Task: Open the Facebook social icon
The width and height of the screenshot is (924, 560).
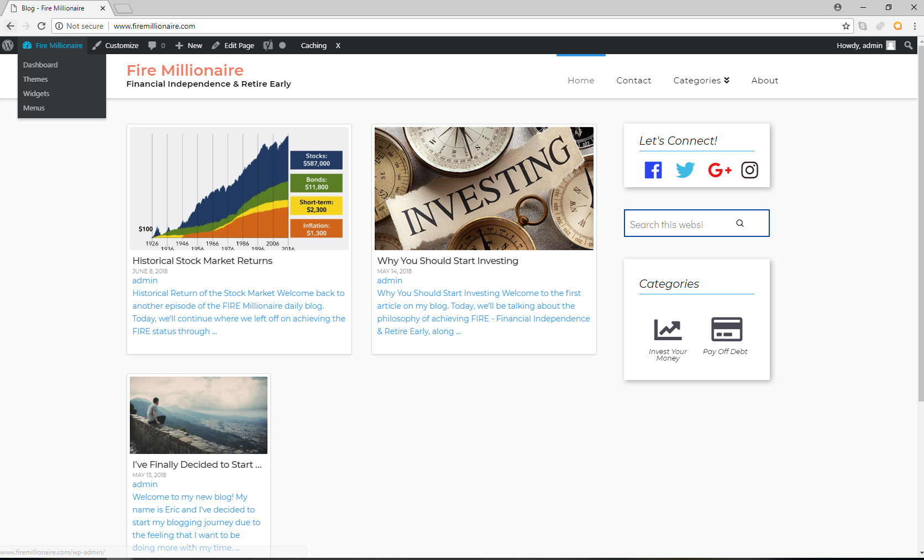Action: pos(653,170)
